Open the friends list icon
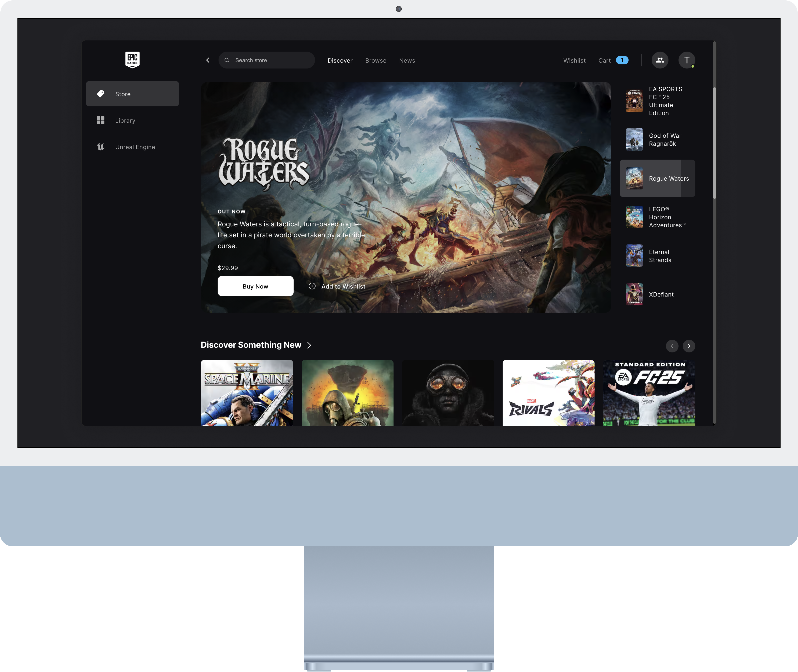Image resolution: width=798 pixels, height=672 pixels. pos(660,60)
